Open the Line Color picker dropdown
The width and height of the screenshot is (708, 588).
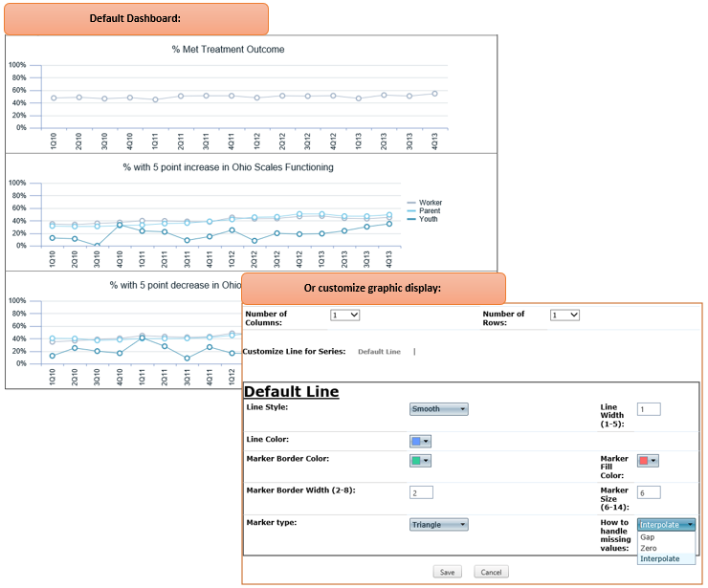pyautogui.click(x=420, y=441)
